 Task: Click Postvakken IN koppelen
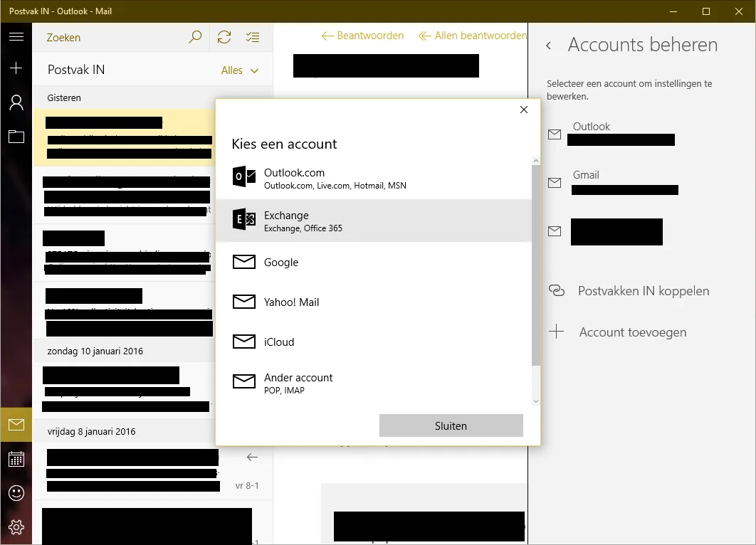(643, 291)
